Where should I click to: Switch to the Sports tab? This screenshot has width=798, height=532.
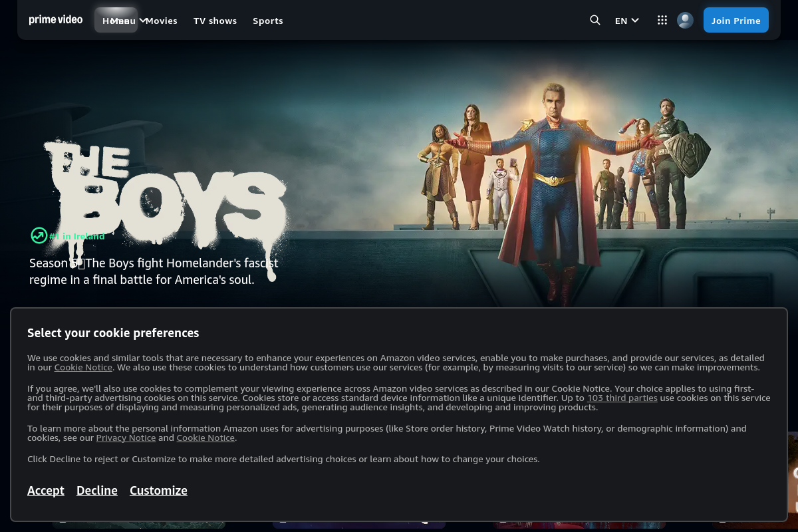tap(268, 21)
